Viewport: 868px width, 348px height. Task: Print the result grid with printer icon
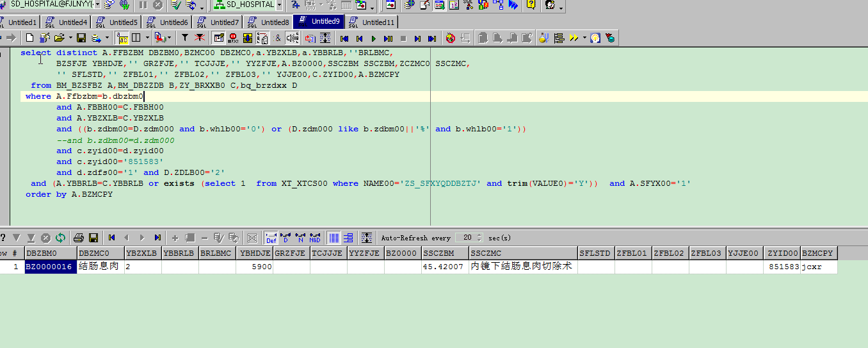coord(78,238)
